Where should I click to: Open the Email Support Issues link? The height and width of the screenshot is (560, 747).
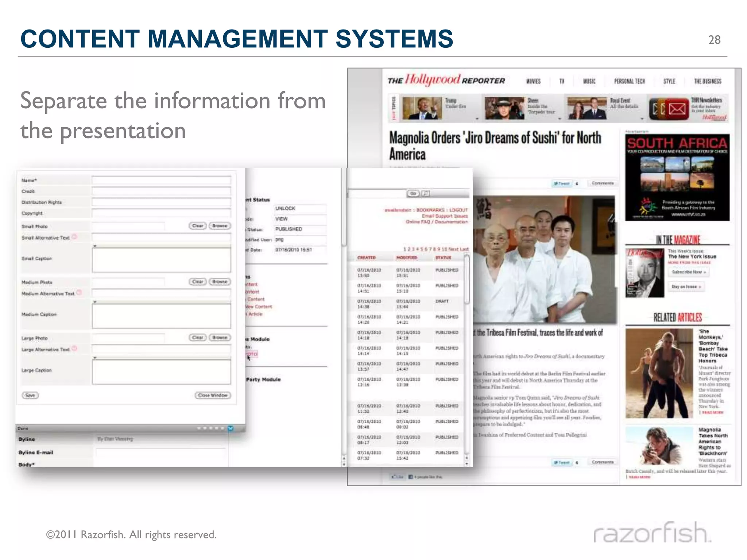pyautogui.click(x=445, y=216)
